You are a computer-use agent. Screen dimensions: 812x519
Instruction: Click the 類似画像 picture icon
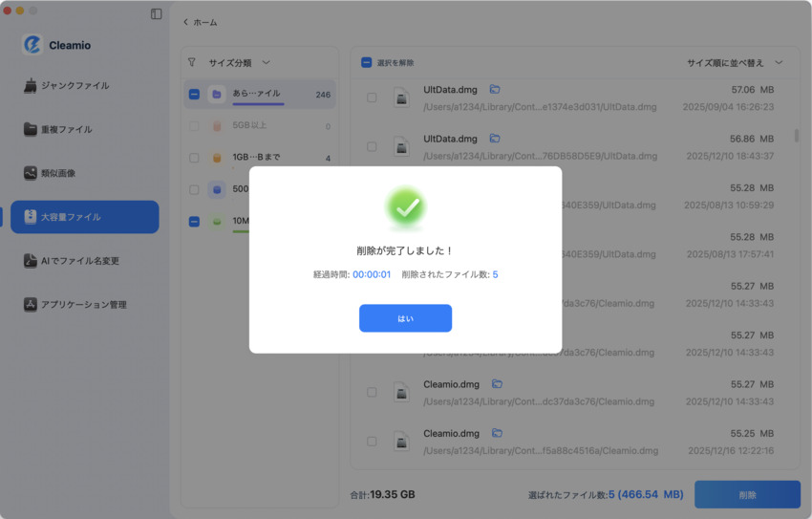[31, 173]
